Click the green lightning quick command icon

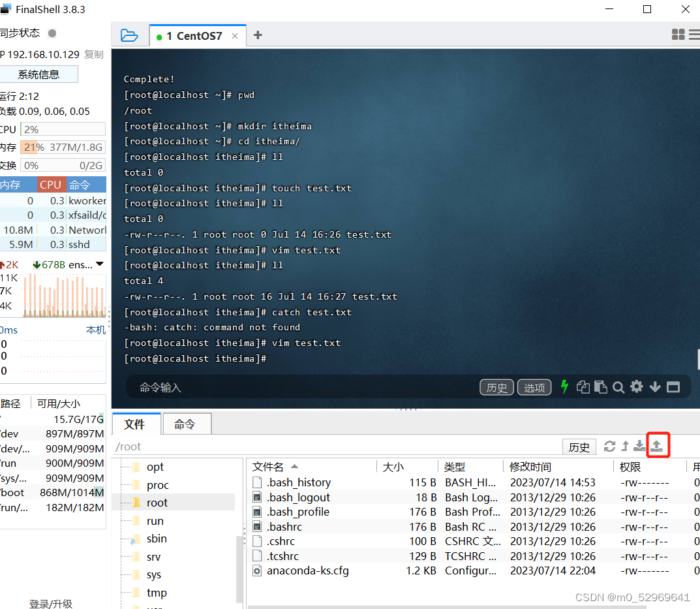565,386
